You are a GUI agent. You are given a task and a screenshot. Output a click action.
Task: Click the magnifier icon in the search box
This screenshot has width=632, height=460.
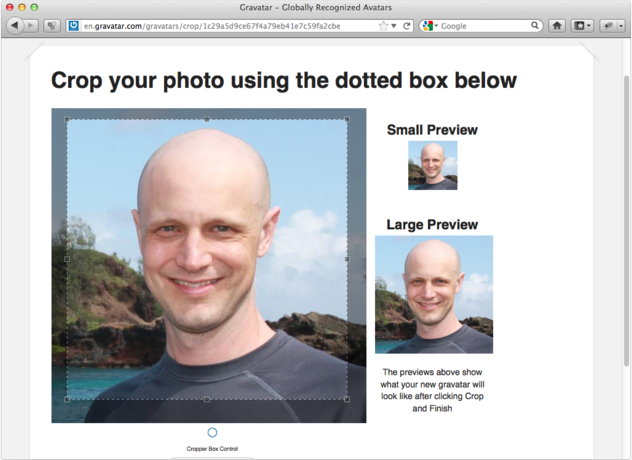[x=536, y=26]
